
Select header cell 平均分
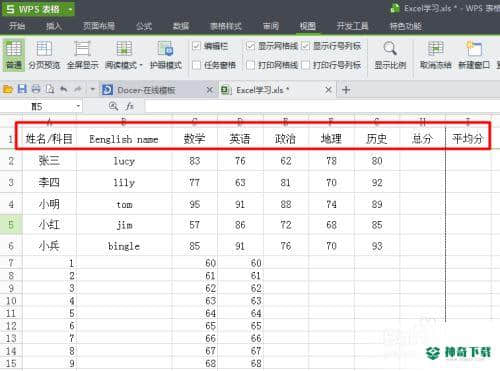tap(468, 138)
